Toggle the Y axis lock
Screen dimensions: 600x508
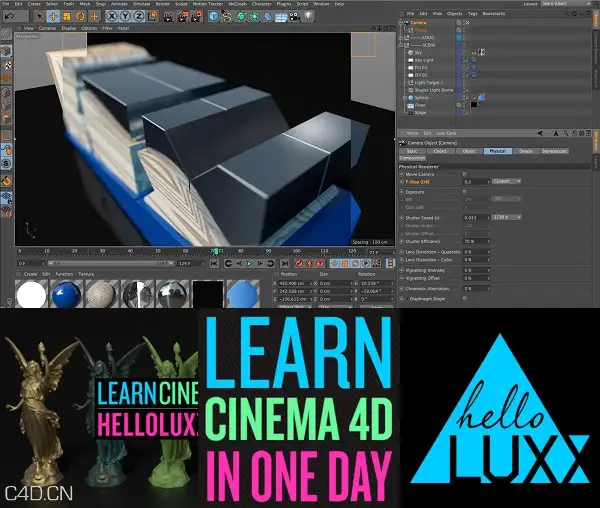pos(125,16)
